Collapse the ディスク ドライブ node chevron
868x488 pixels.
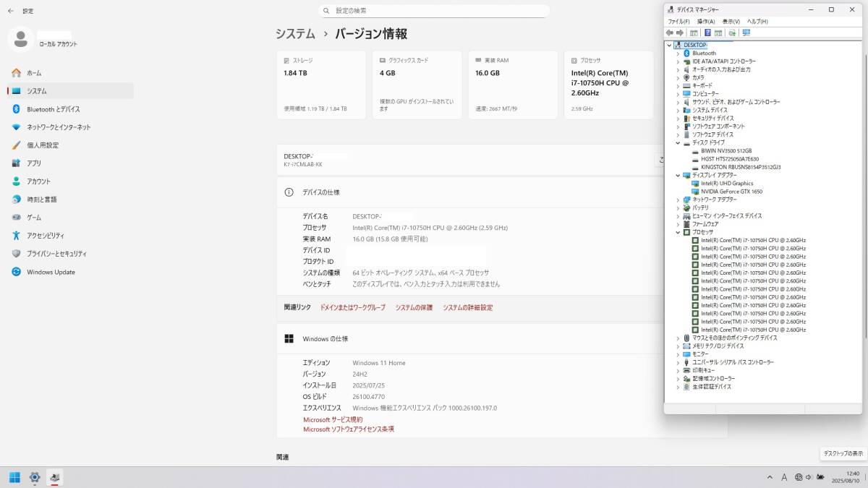click(x=678, y=142)
